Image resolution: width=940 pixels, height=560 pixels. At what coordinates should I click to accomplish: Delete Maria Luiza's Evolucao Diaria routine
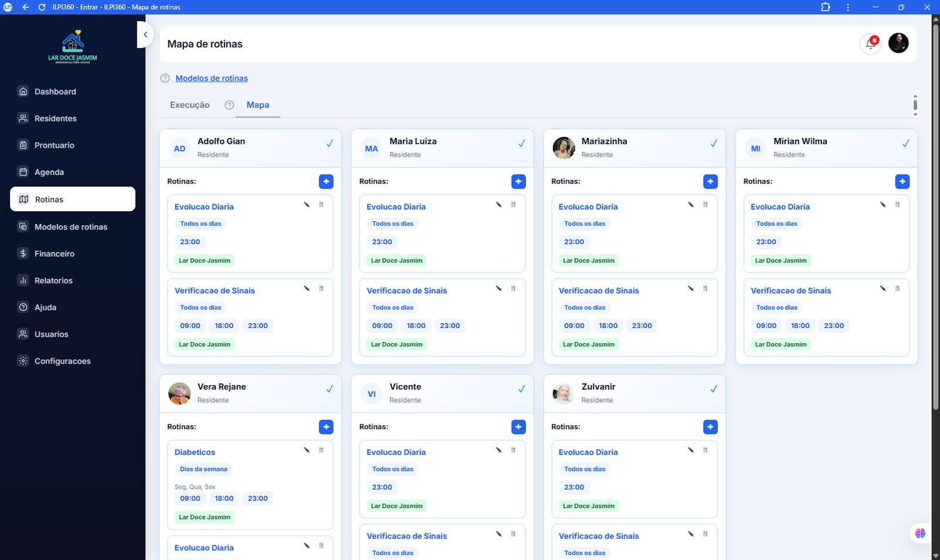pyautogui.click(x=513, y=205)
